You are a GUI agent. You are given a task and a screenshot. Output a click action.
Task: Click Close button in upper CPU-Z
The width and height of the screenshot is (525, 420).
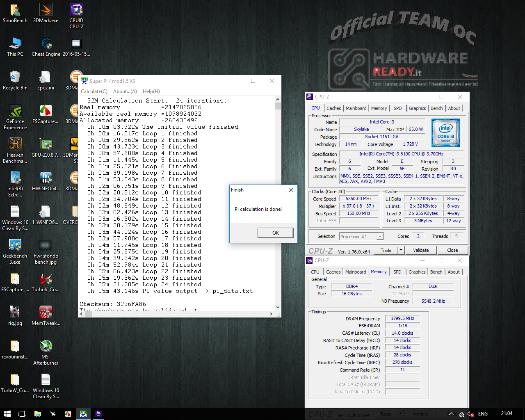click(452, 250)
